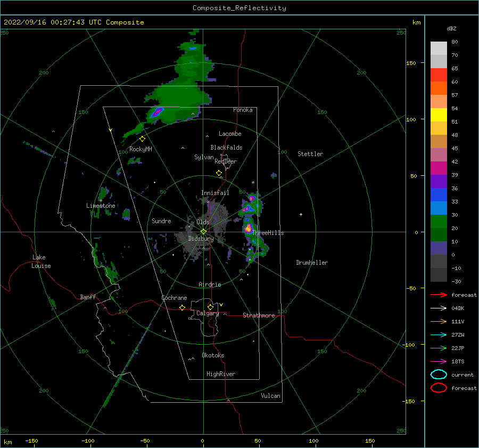Screen dimensions: 479x448
Task: Click the Didsbury label
Action: pyautogui.click(x=201, y=239)
